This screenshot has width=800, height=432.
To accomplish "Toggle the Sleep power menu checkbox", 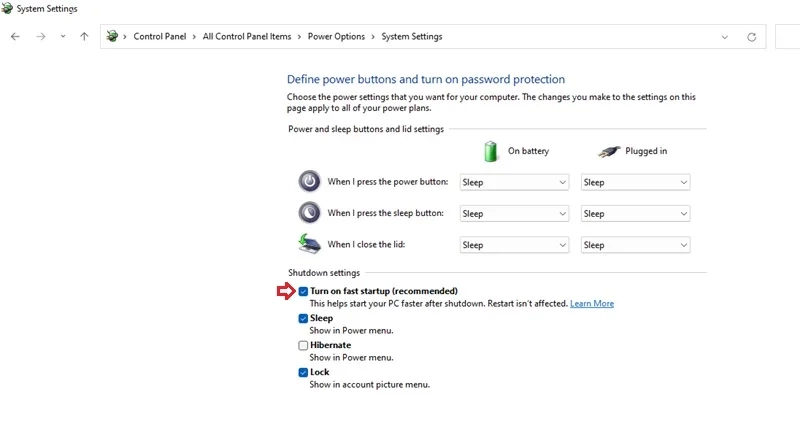I will [303, 318].
